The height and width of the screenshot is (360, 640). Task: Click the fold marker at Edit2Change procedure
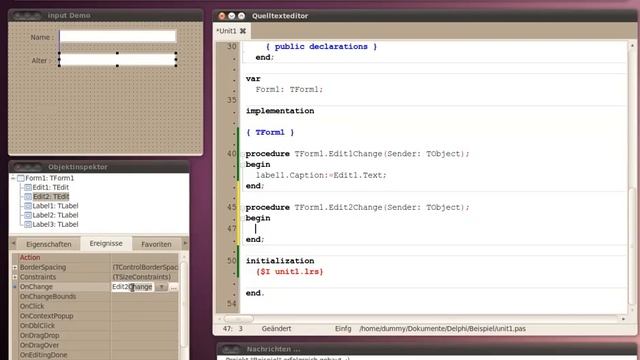(242, 208)
